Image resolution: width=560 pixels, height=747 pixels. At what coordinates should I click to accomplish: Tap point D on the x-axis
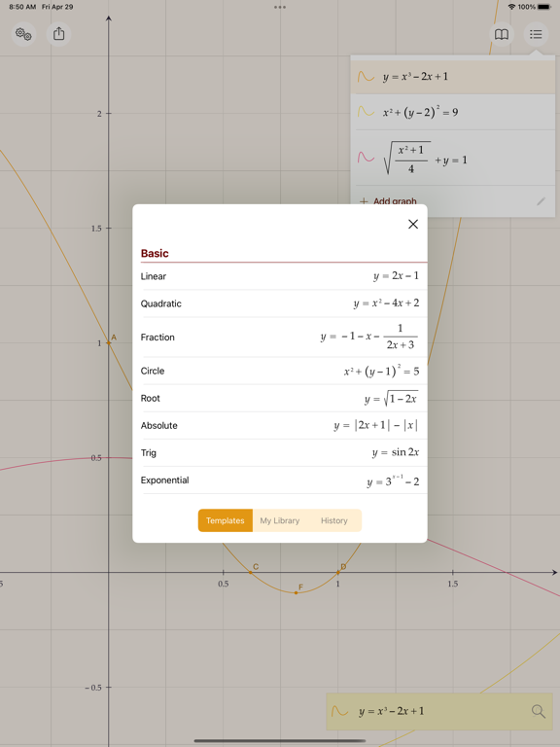coord(338,572)
